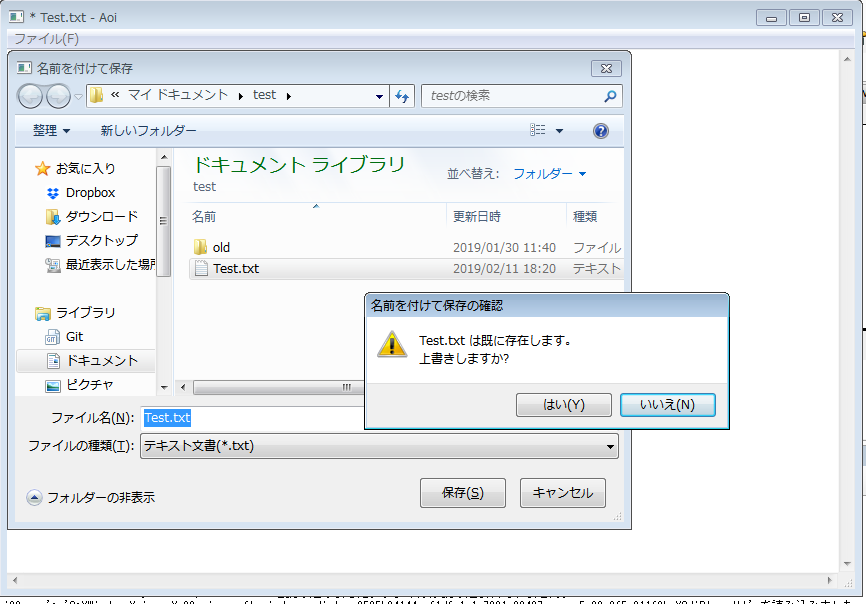866x604 pixels.
Task: Open 最近表示した場所 recent places
Action: pos(100,265)
